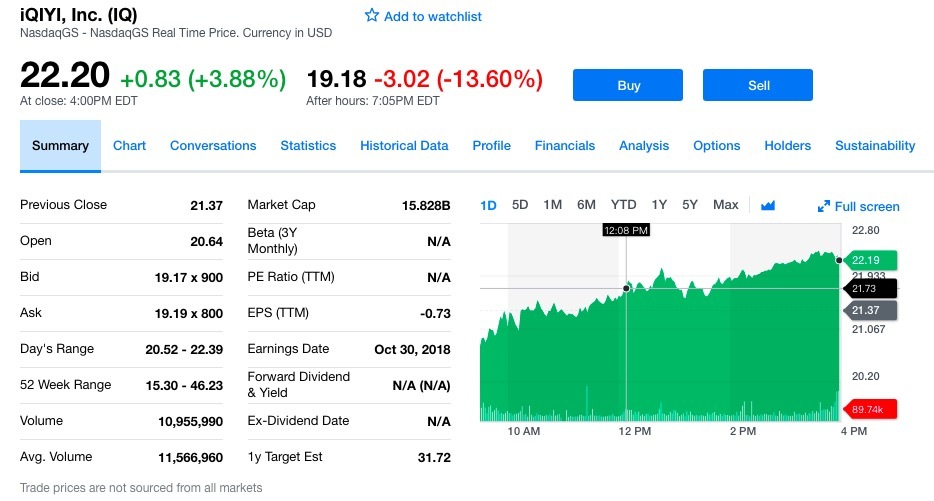Click the gray 21.37 previous close tag
Image resolution: width=934 pixels, height=501 pixels.
[870, 310]
